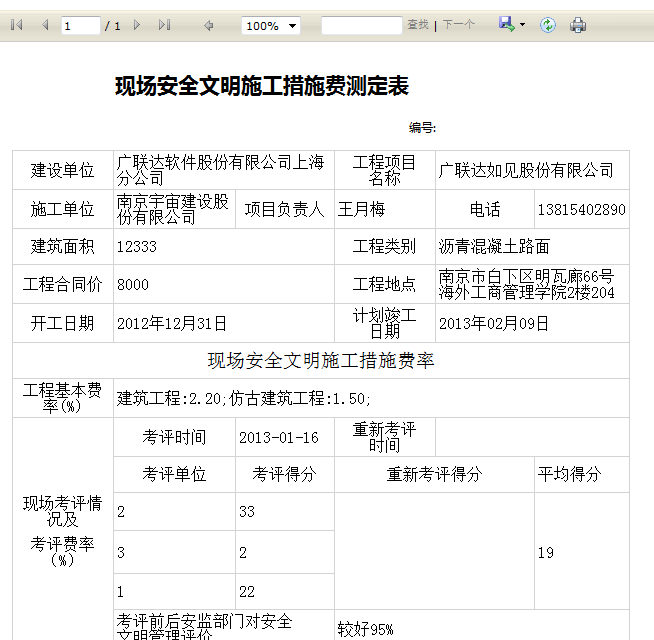Click the search text input box
The width and height of the screenshot is (654, 640).
tap(361, 25)
